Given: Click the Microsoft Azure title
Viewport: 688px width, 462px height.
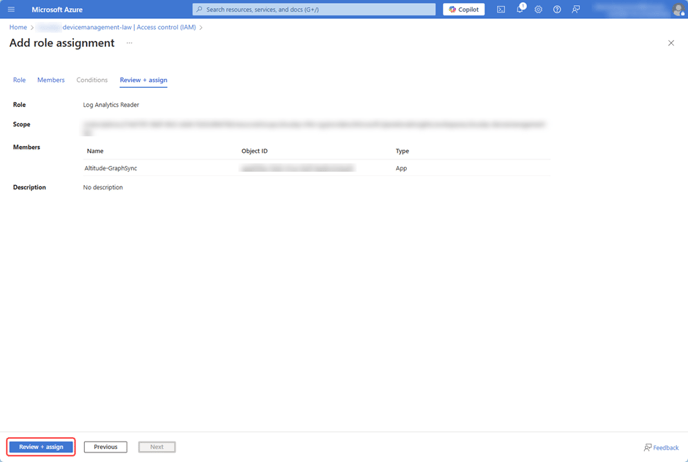Looking at the screenshot, I should tap(57, 9).
